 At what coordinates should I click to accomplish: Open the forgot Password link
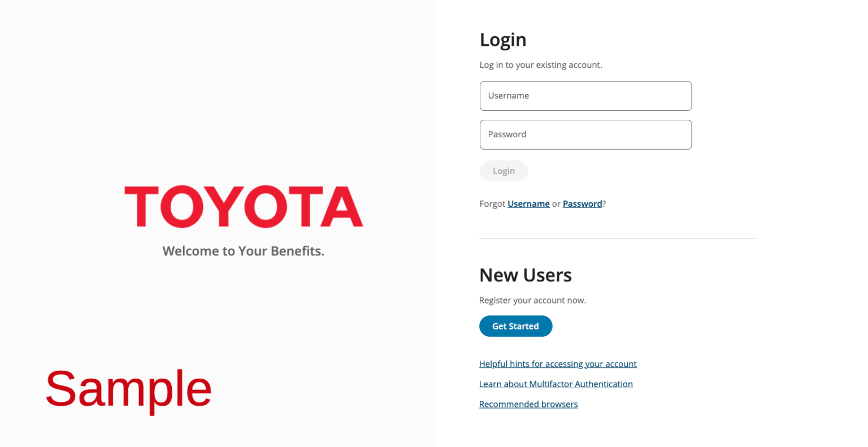click(582, 203)
